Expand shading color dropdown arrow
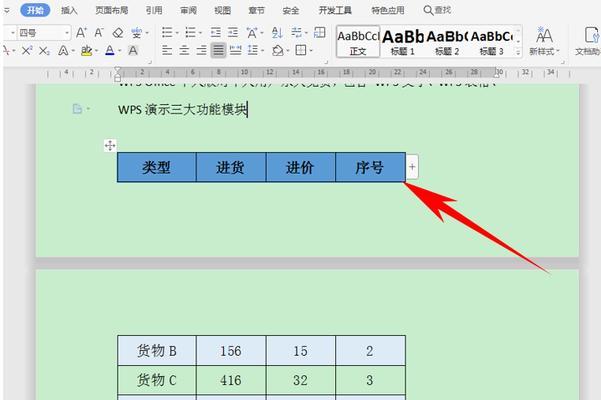 pos(287,51)
